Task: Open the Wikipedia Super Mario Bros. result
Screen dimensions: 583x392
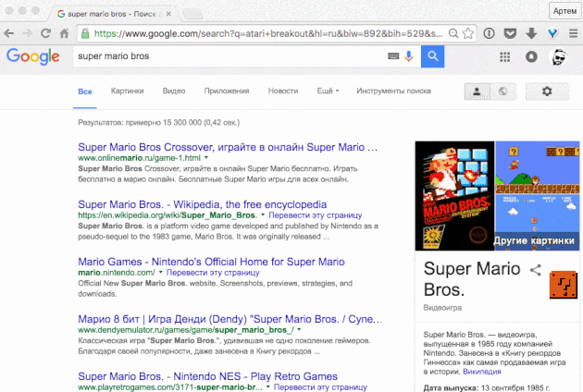Action: tap(203, 204)
